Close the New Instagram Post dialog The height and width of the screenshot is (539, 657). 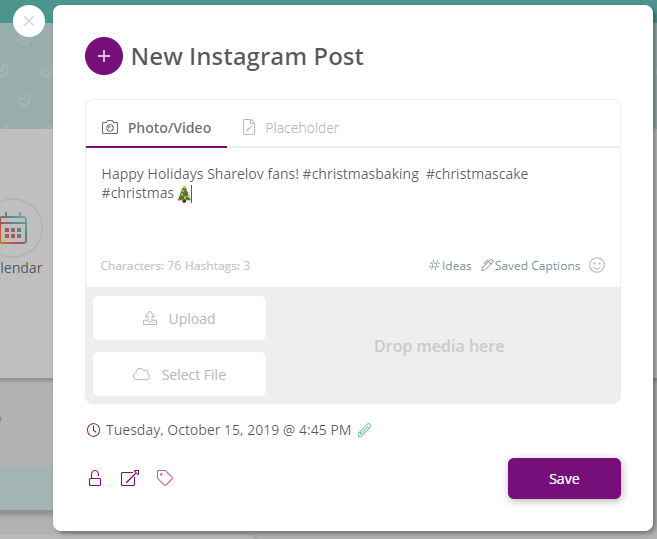(x=29, y=21)
